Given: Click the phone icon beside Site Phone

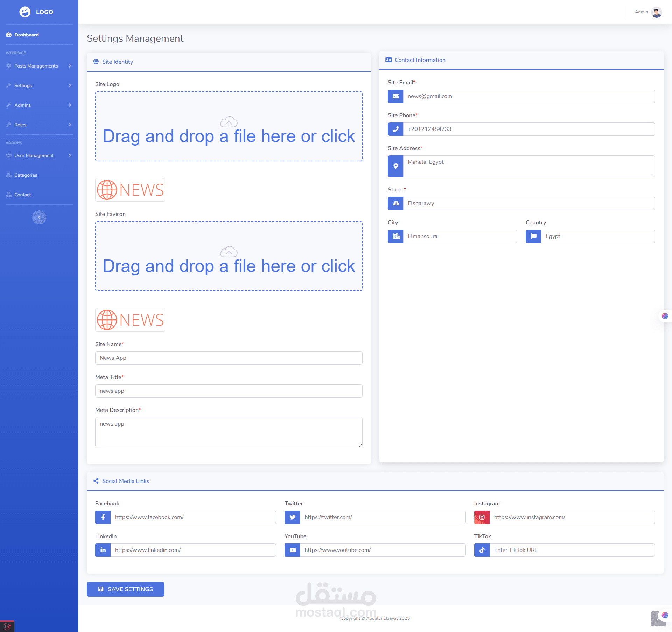Looking at the screenshot, I should 395,129.
